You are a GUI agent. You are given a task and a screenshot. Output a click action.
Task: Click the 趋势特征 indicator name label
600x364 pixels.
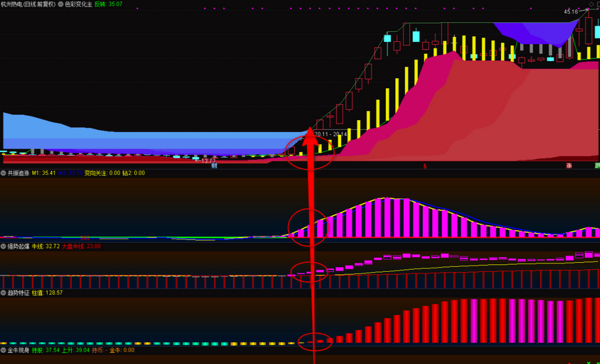tap(18, 293)
